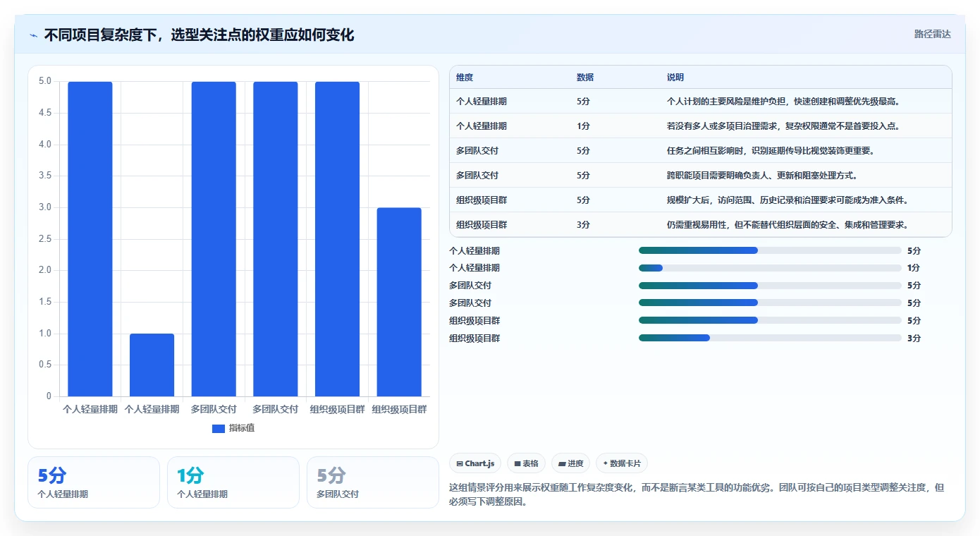980x536 pixels.
Task: Click the 维度 column header
Action: (465, 78)
